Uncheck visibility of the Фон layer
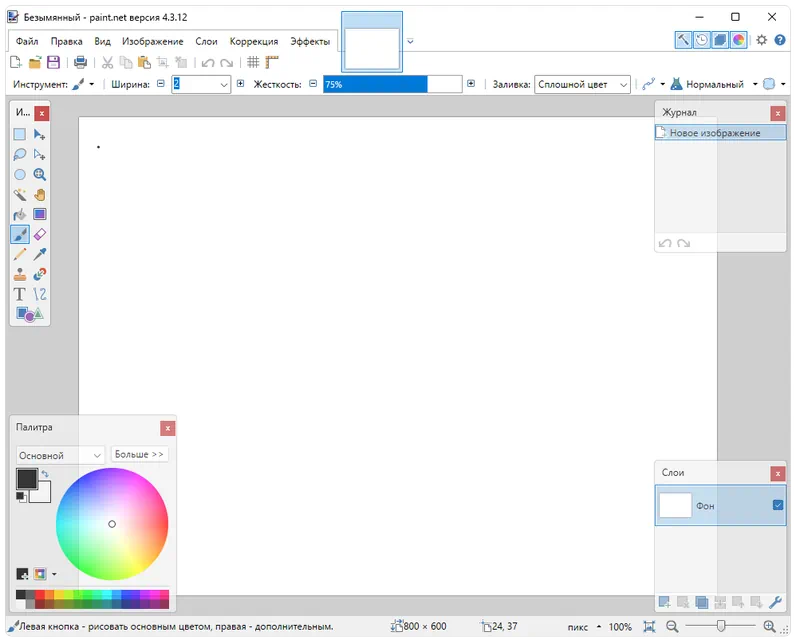 click(x=778, y=505)
